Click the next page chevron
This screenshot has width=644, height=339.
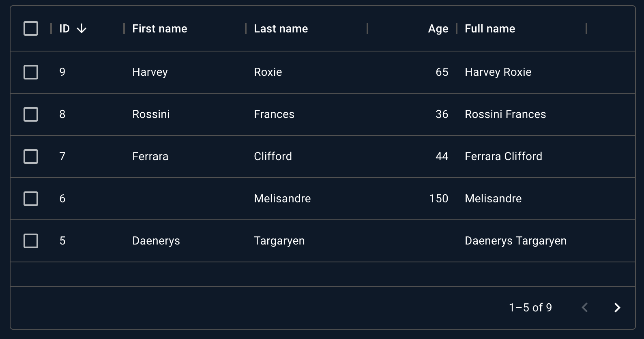617,308
